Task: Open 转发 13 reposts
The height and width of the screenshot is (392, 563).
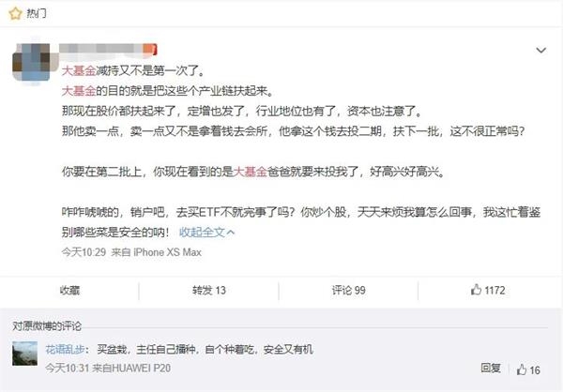Action: click(208, 290)
